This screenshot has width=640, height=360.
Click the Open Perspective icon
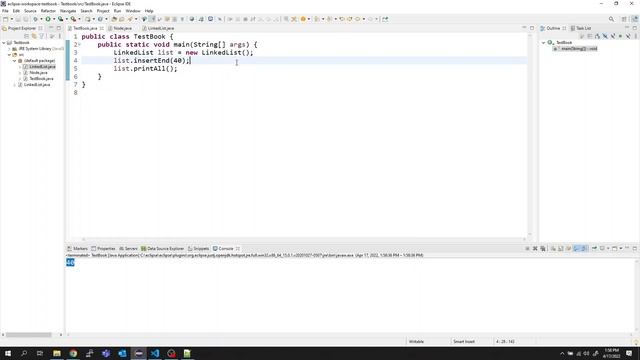click(x=624, y=19)
